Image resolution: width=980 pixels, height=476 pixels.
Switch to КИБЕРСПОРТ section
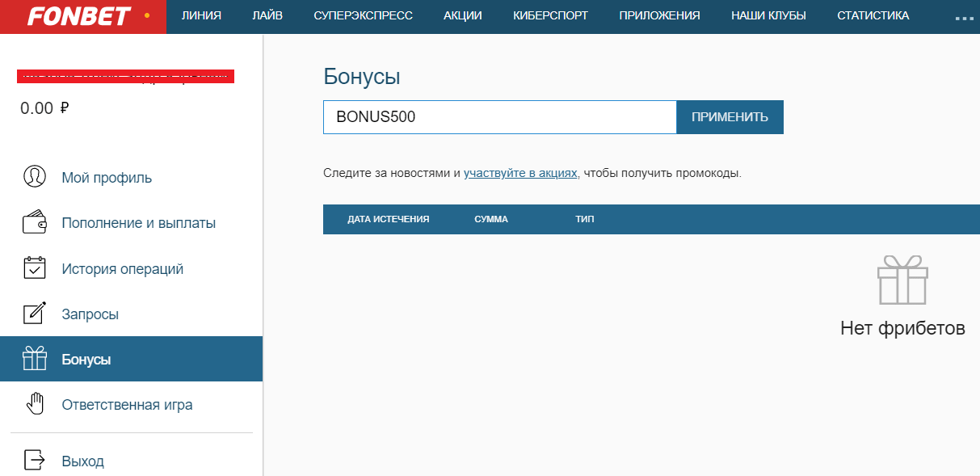tap(550, 15)
